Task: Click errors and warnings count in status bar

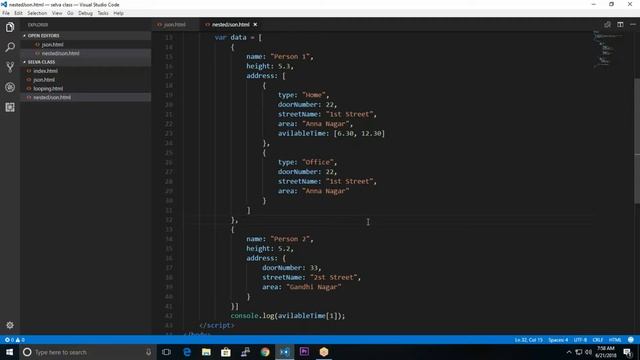Action: [15, 340]
